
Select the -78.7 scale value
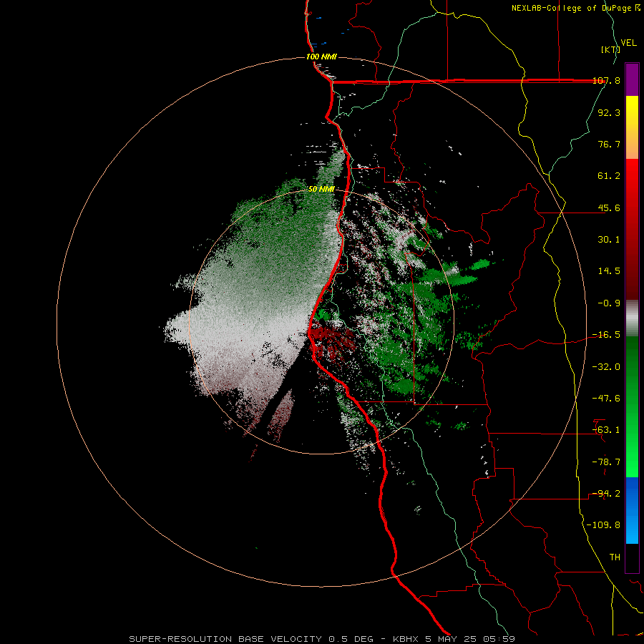point(607,462)
